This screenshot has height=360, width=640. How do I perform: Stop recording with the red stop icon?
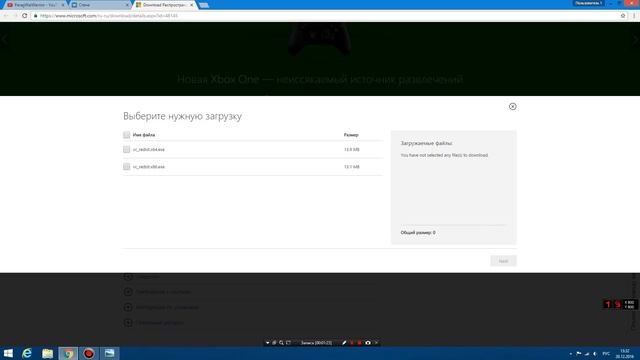tap(360, 343)
